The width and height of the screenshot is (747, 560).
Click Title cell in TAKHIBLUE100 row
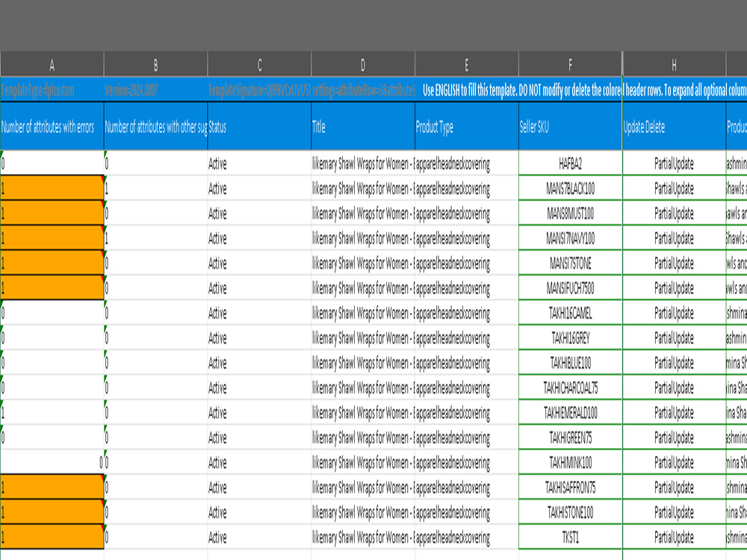pyautogui.click(x=363, y=362)
